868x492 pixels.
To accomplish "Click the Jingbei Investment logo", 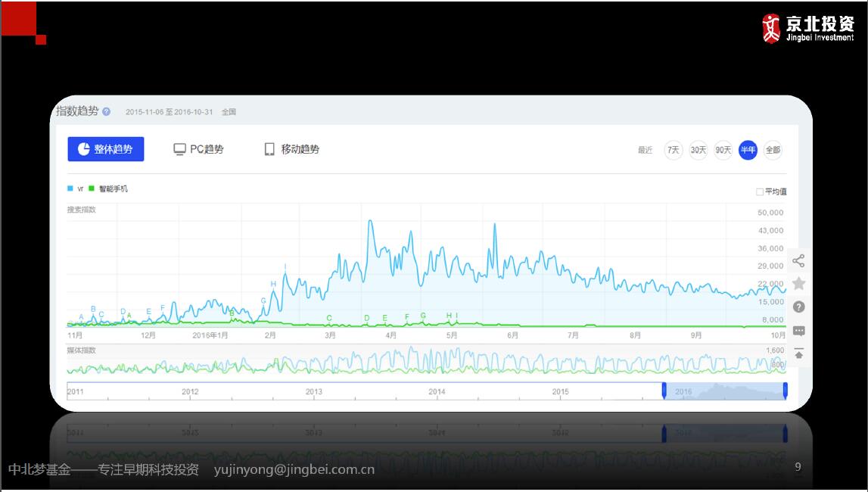I will coord(807,29).
